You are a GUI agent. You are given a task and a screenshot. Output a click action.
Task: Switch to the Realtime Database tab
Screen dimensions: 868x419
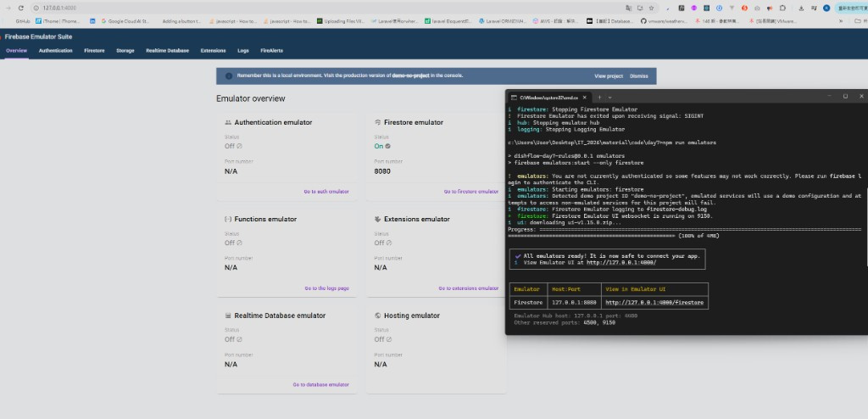(167, 50)
